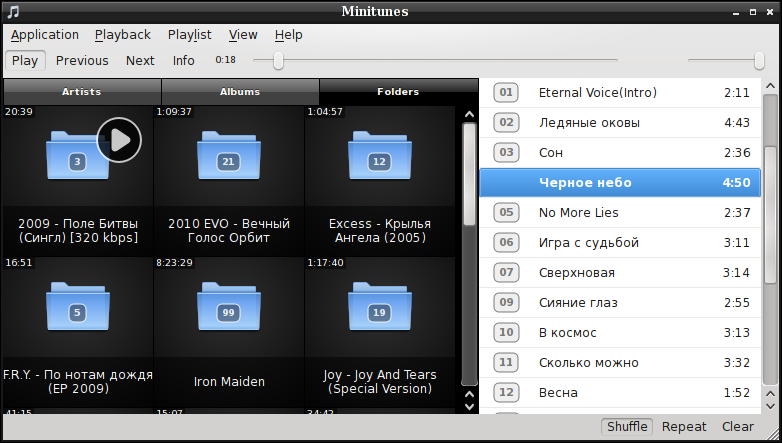The image size is (782, 443).
Task: Click track number badge 06
Action: tap(506, 242)
